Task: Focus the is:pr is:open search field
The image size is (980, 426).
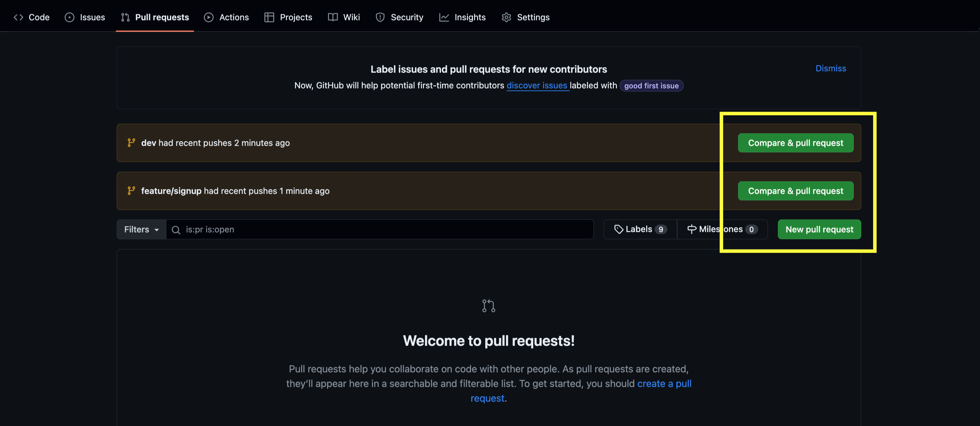Action: pos(380,229)
